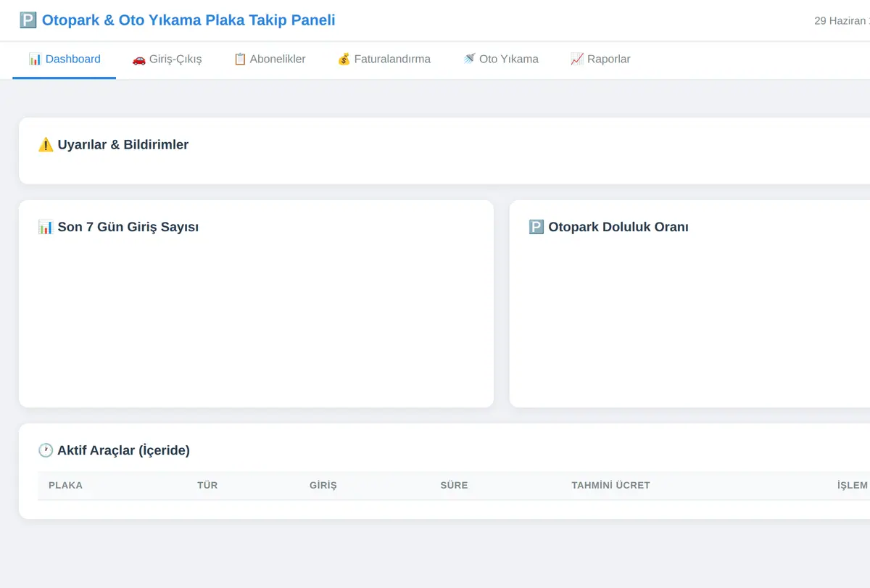
Task: Open the Dashboard tab
Action: (x=65, y=59)
